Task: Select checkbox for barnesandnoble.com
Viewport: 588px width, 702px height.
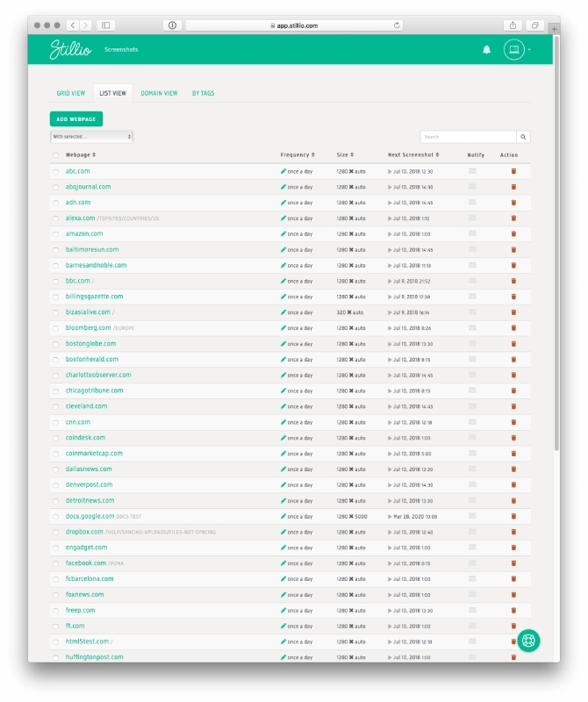Action: coord(55,266)
